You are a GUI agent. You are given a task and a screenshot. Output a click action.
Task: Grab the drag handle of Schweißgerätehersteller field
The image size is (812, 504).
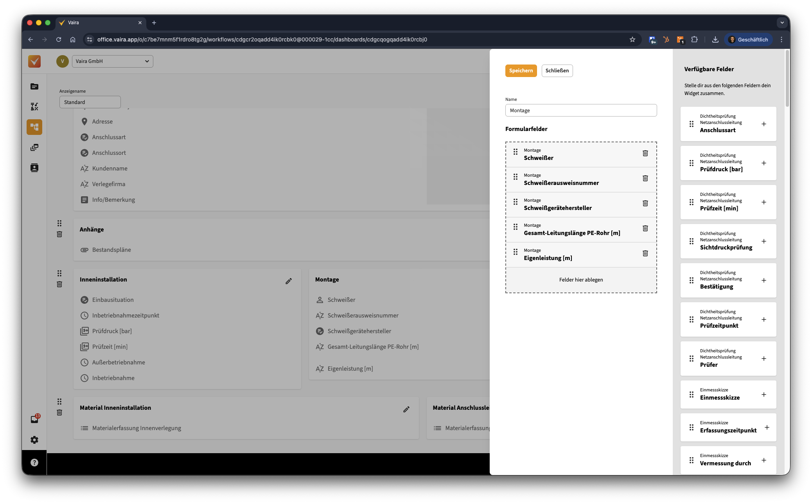click(516, 202)
